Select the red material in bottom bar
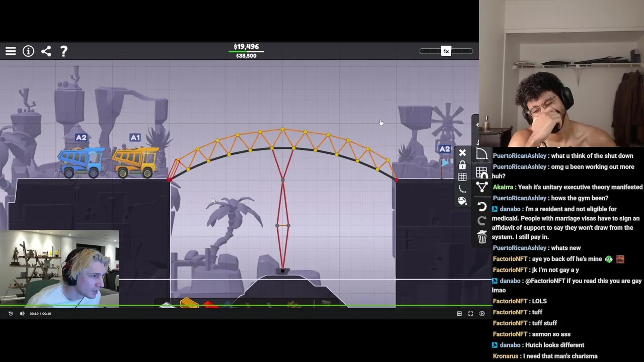This screenshot has width=644, height=362. click(210, 305)
